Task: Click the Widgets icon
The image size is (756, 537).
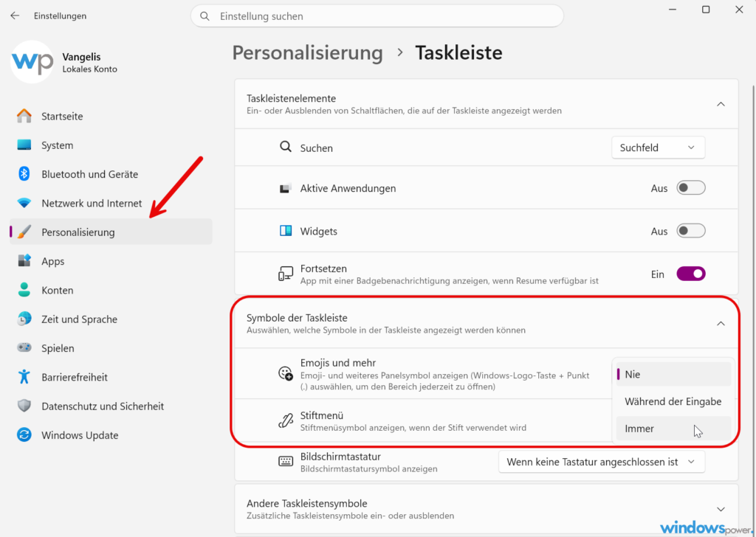Action: (x=286, y=231)
